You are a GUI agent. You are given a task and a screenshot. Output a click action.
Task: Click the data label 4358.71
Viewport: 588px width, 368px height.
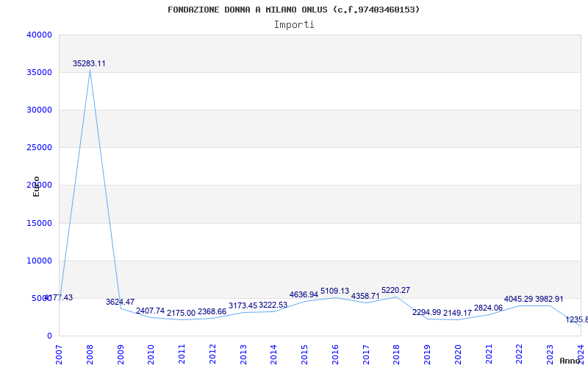click(x=365, y=297)
